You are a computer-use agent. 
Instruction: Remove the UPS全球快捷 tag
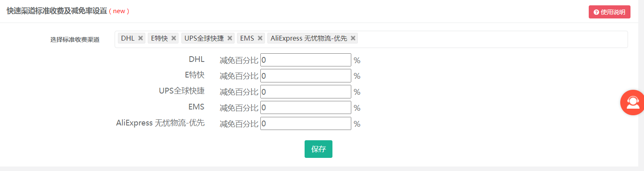click(x=230, y=38)
